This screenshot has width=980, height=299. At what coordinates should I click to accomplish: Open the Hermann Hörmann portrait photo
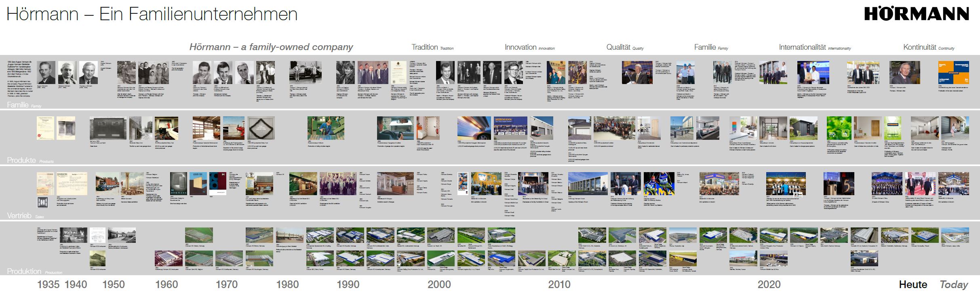click(x=67, y=73)
